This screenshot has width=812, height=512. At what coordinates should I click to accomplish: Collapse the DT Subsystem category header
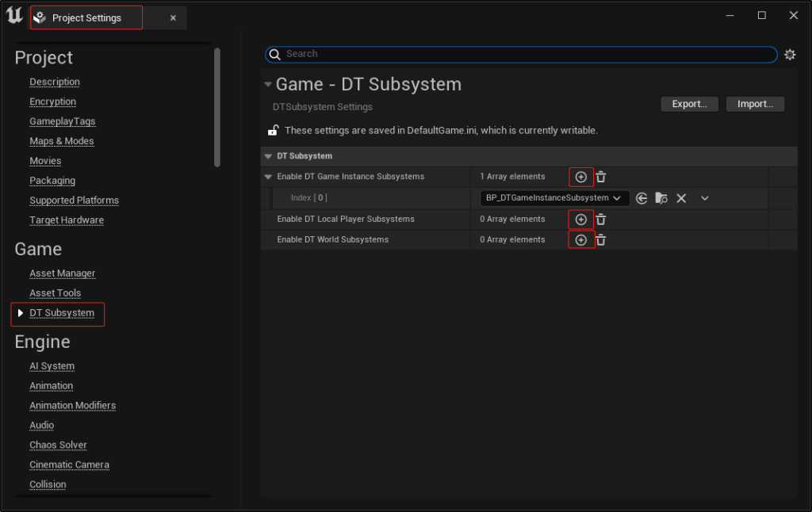269,155
